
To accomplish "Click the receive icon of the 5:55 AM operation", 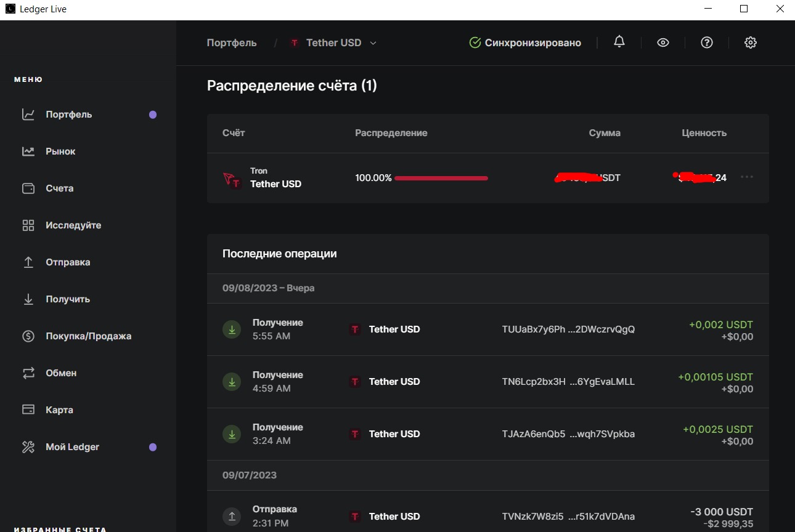I will [232, 329].
